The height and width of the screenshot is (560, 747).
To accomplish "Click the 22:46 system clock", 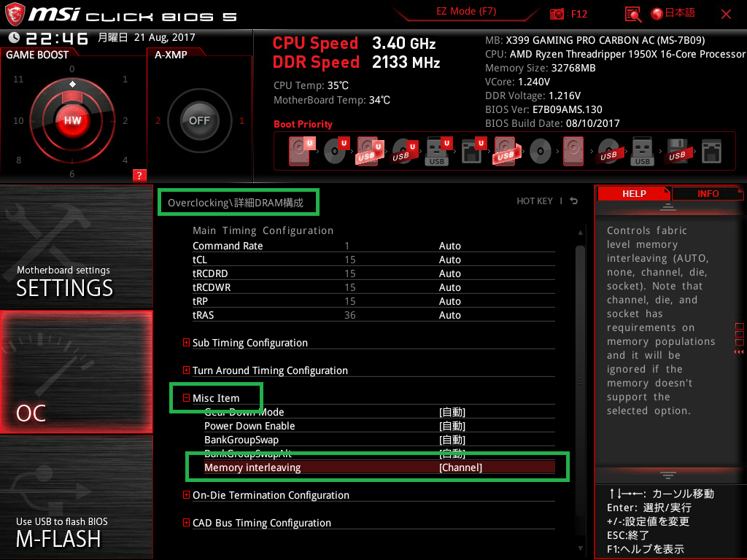I will click(x=57, y=38).
